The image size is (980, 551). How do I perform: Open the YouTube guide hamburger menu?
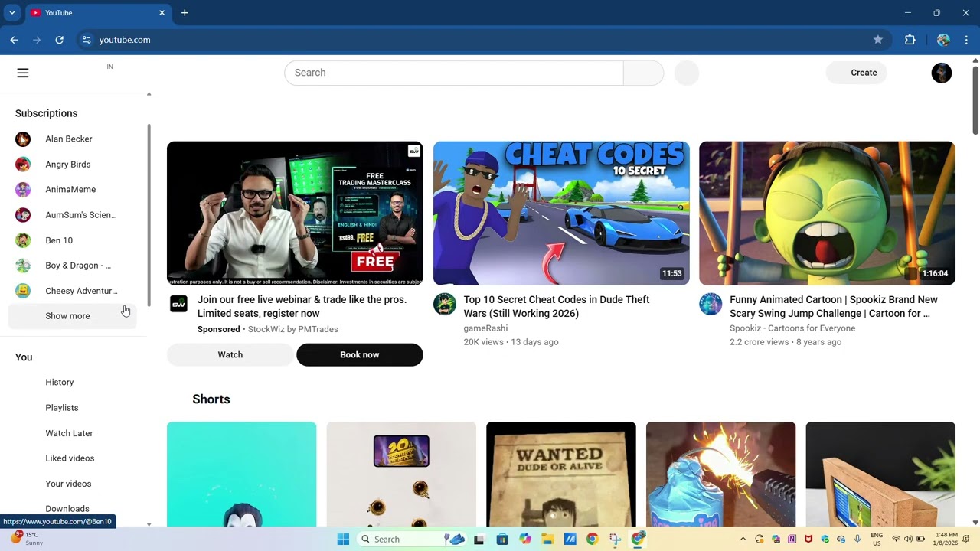23,73
